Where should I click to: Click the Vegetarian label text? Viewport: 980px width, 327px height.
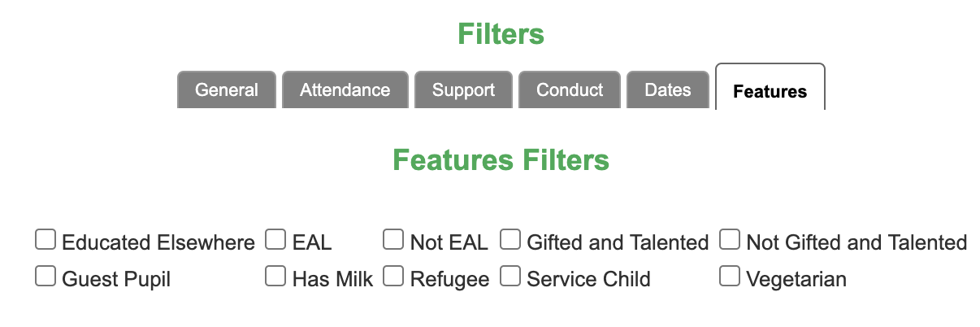coord(796,280)
